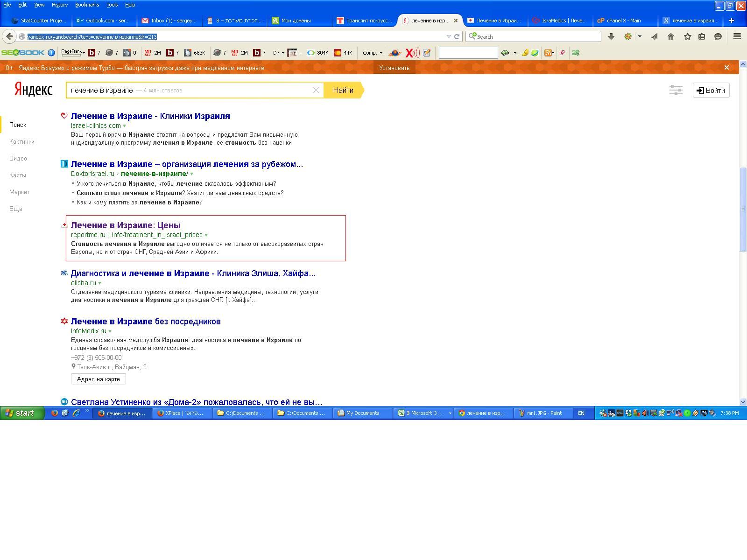Viewport: 747px width, 560px height.
Task: Show bookmarks list icon next to star
Action: pos(702,36)
